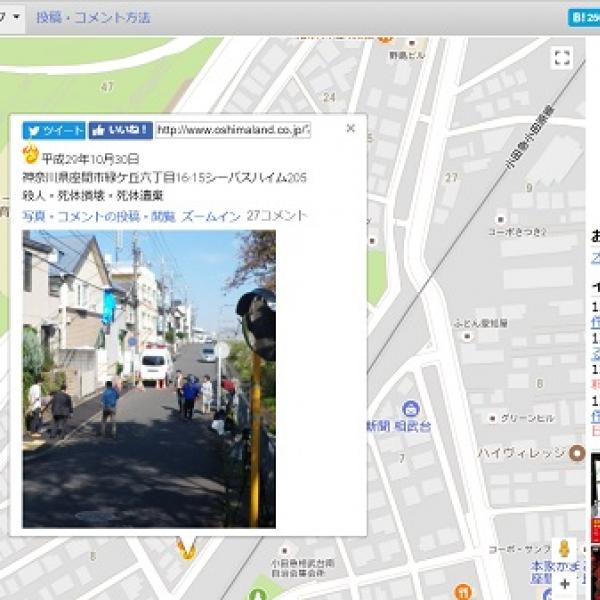The image size is (600, 600).
Task: Click the ふとん屋枕屋 map marker
Action: pos(467,337)
